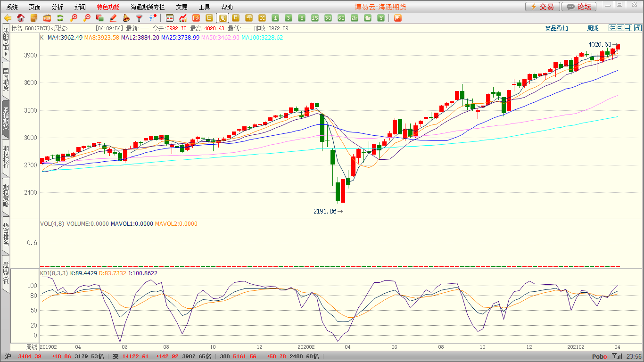The image size is (644, 362).
Task: Select the 2hr period
Action: pos(355,18)
